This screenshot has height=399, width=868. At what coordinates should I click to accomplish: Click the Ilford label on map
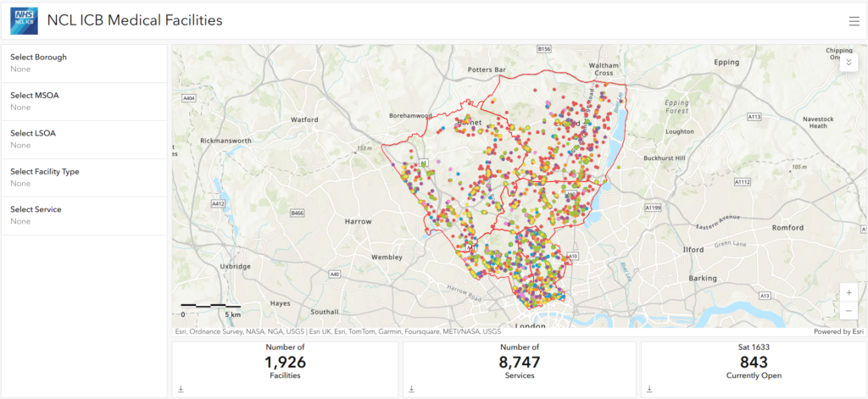coord(693,250)
